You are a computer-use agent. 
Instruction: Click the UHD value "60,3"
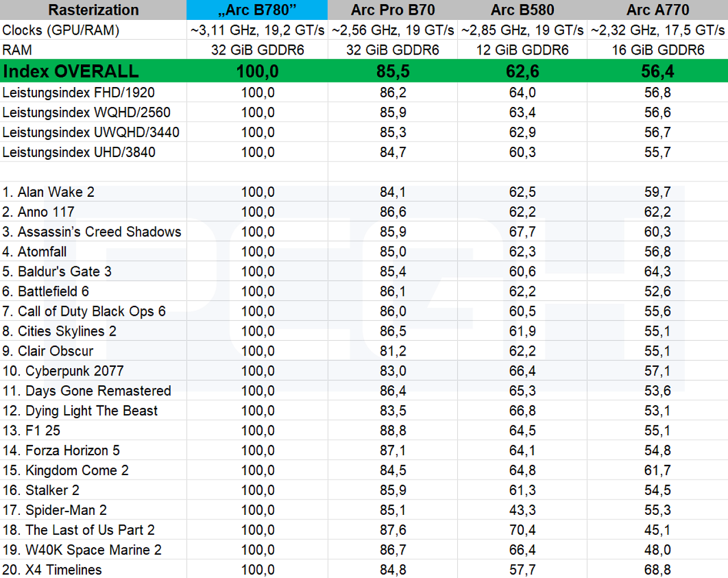(x=522, y=152)
